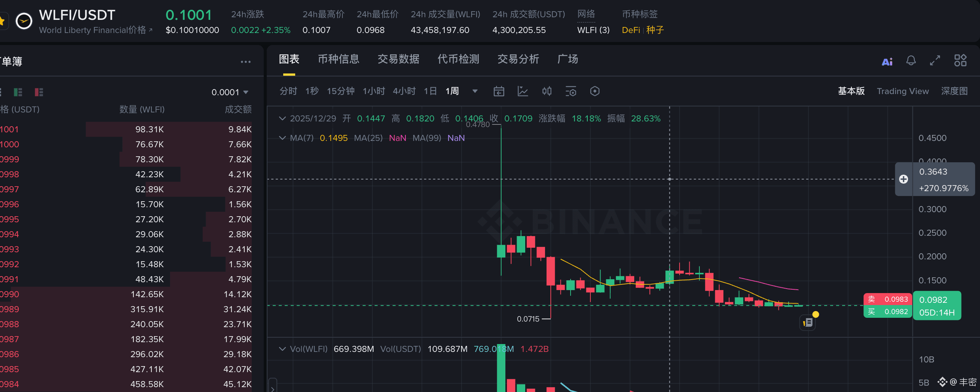Click the hexagon chart preferences icon

tap(595, 91)
